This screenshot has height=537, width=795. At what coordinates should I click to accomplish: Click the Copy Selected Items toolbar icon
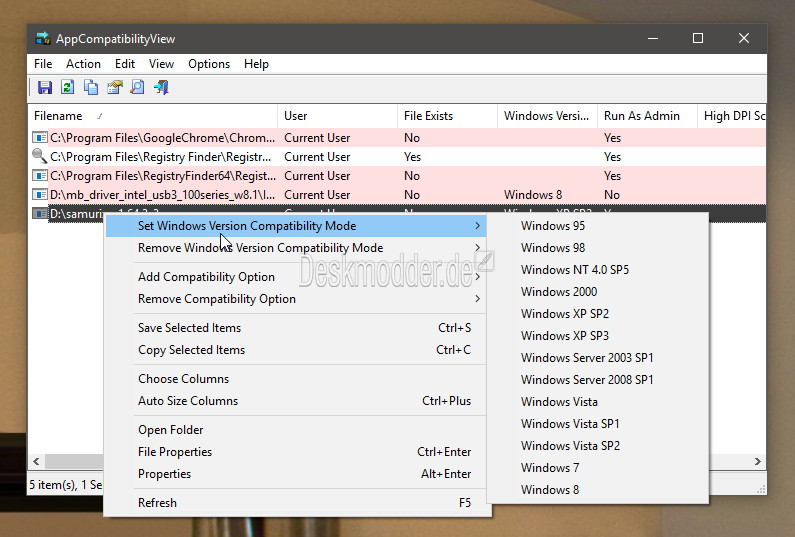tap(91, 88)
